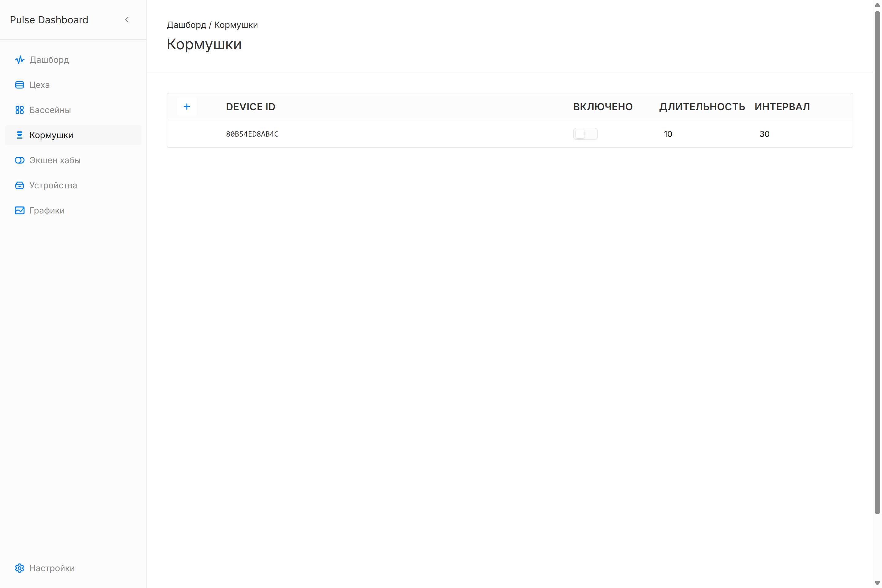
Task: Click the Бассейны grid icon
Action: click(20, 110)
